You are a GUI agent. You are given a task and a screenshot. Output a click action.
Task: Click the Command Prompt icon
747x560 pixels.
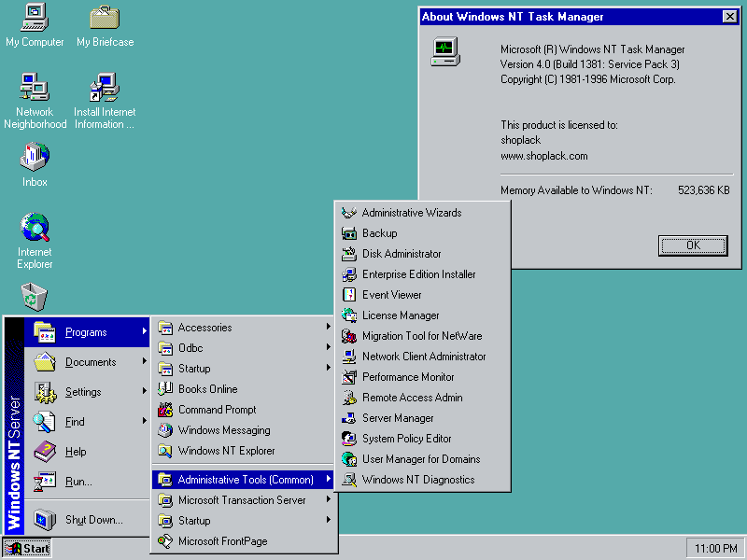click(x=165, y=410)
